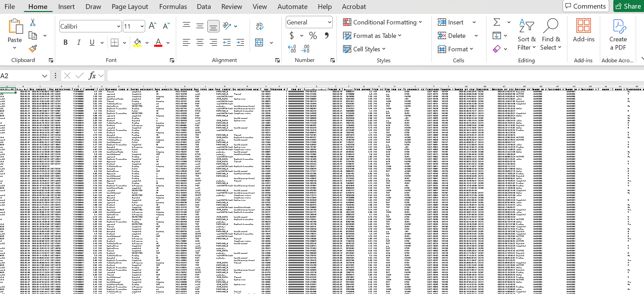Apply Percent Style format
The image size is (644, 294).
click(x=313, y=35)
